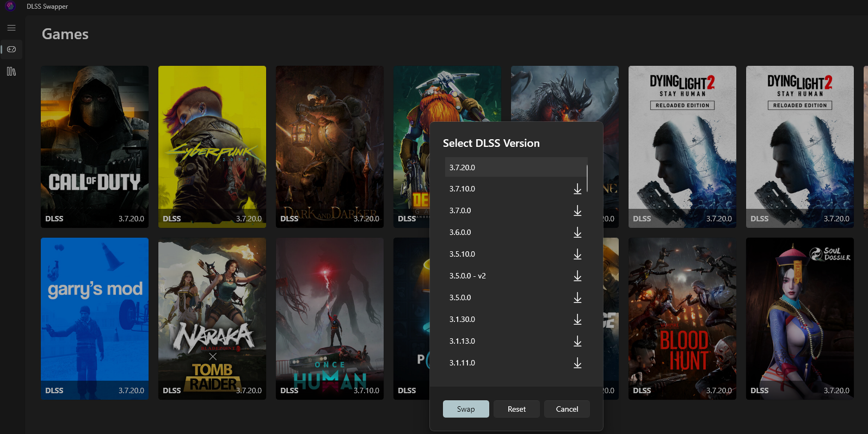
Task: Cancel the Select DLSS Version dialog
Action: click(567, 409)
